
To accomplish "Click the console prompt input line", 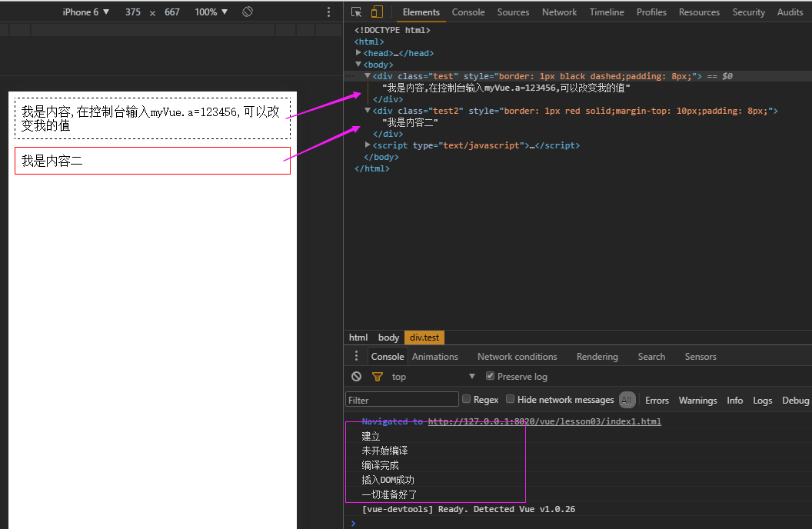I will (x=580, y=524).
